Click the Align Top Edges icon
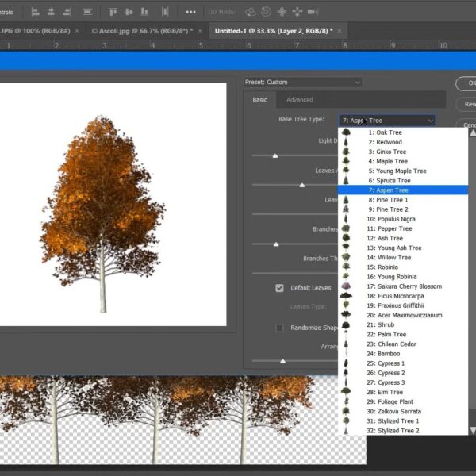 coord(113,12)
